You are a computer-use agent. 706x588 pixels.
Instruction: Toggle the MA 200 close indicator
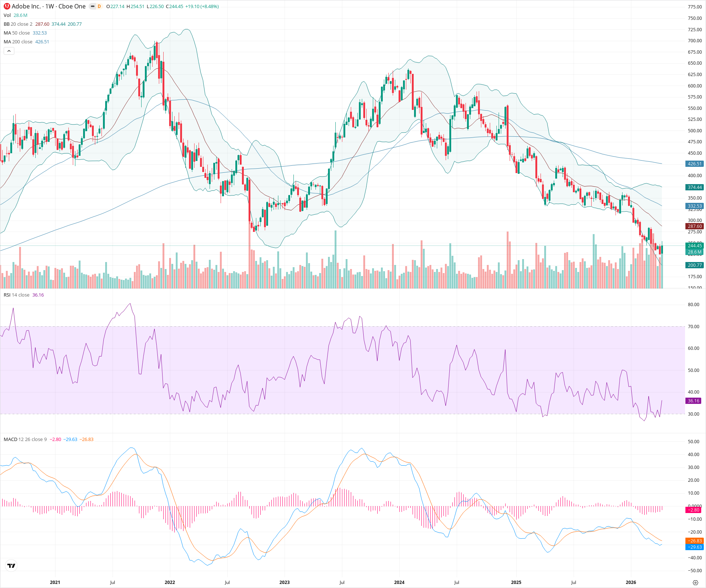coord(17,42)
